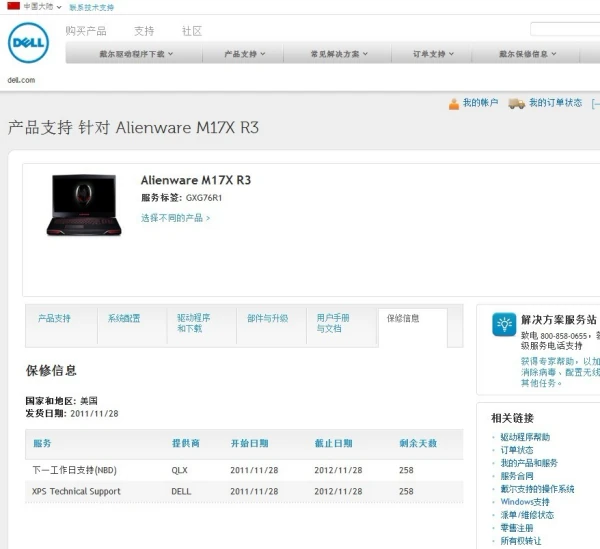Click the Alienware laptop thumbnail
The height and width of the screenshot is (549, 600).
[84, 205]
